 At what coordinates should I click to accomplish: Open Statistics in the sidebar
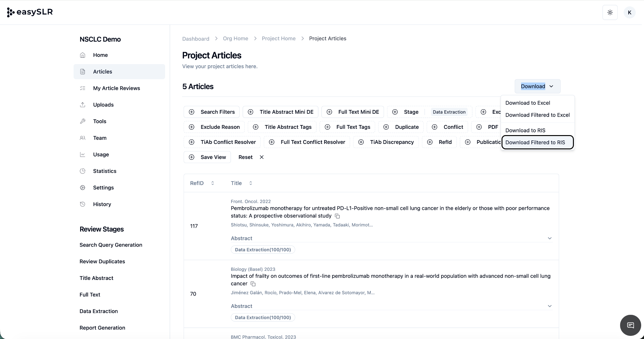(104, 171)
